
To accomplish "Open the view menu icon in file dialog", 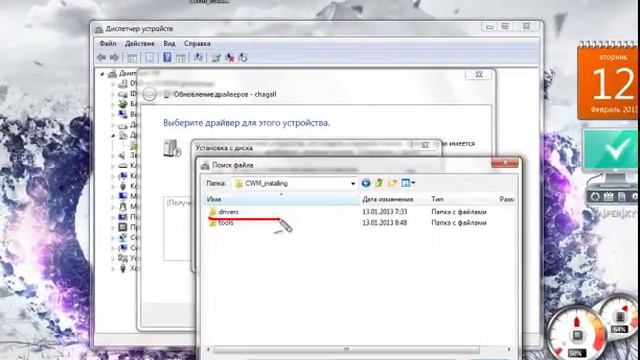I will [x=405, y=183].
